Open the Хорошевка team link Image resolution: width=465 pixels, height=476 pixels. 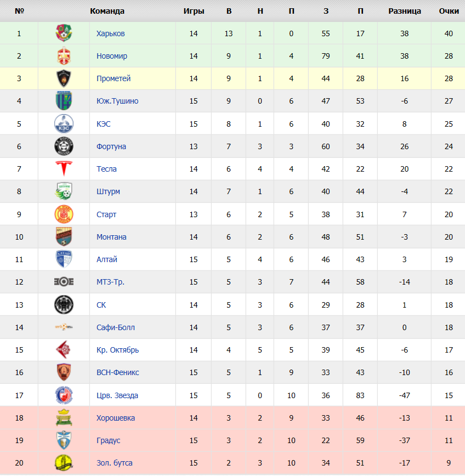coord(116,418)
